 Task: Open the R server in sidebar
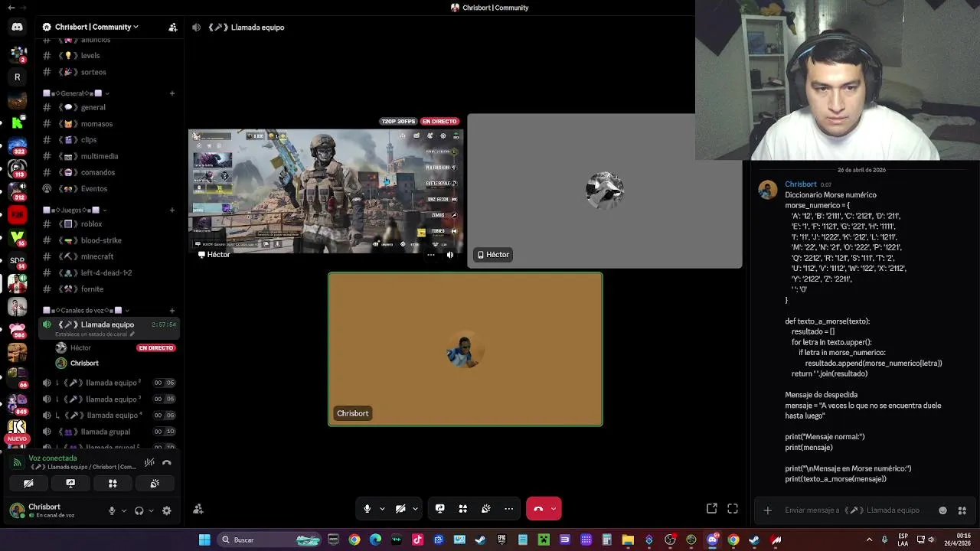17,77
